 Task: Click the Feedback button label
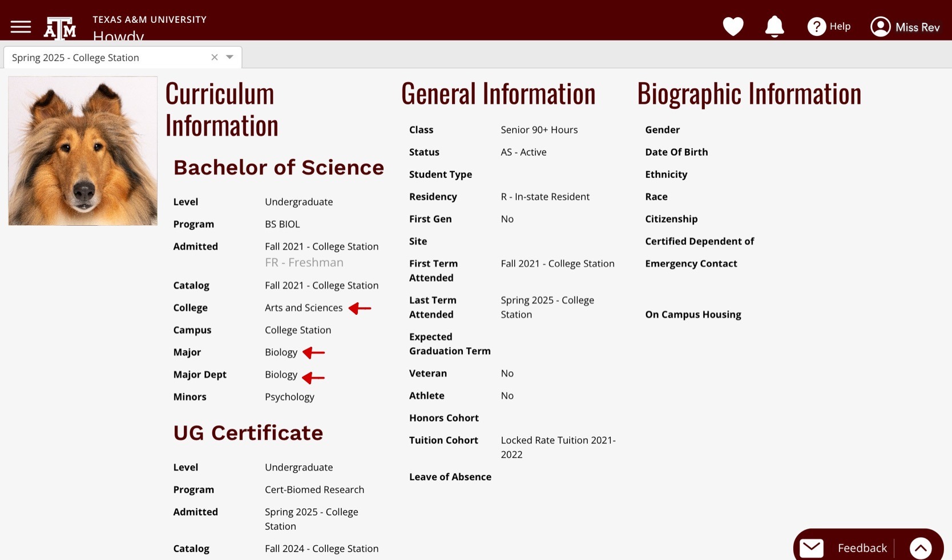pos(862,548)
